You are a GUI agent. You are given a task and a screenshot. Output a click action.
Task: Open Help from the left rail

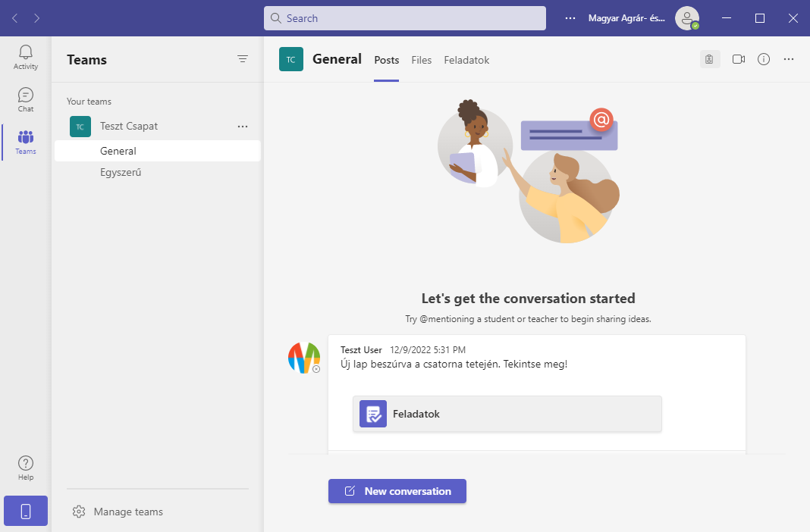pos(26,468)
